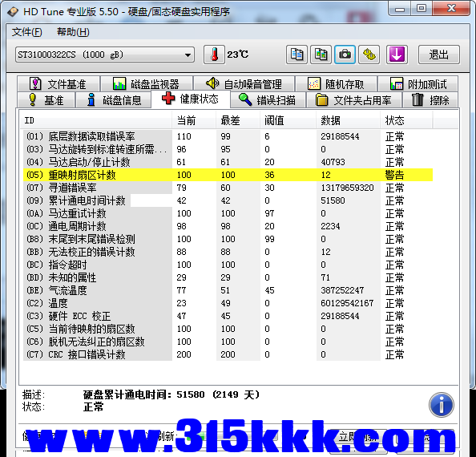Copy info to clipboard icon
The height and width of the screenshot is (457, 476).
tap(296, 55)
